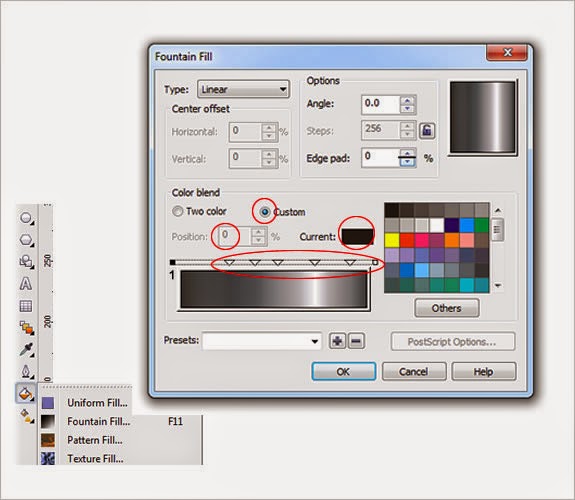Pick the yellow palette swatch
This screenshot has width=575, height=500.
click(392, 240)
